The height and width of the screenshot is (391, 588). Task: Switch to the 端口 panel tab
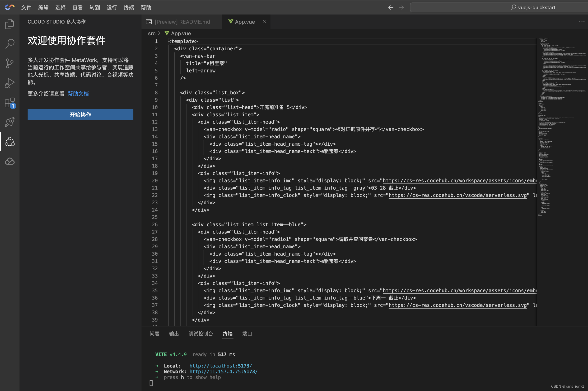247,334
